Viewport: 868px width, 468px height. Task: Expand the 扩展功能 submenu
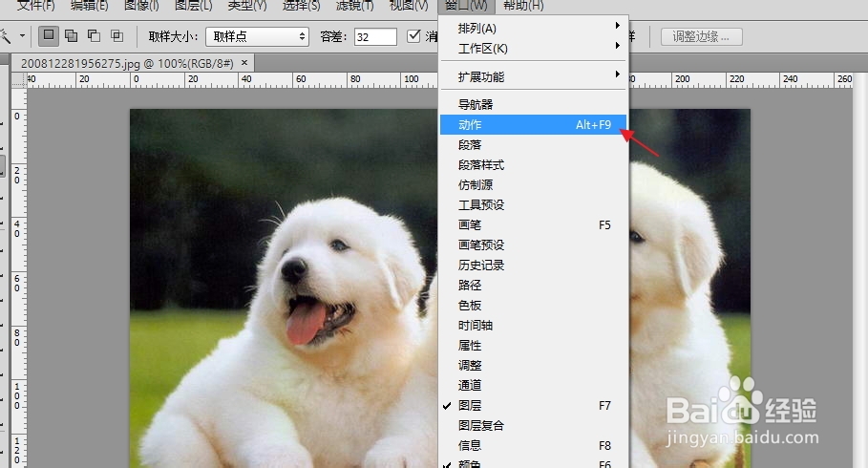[x=533, y=77]
